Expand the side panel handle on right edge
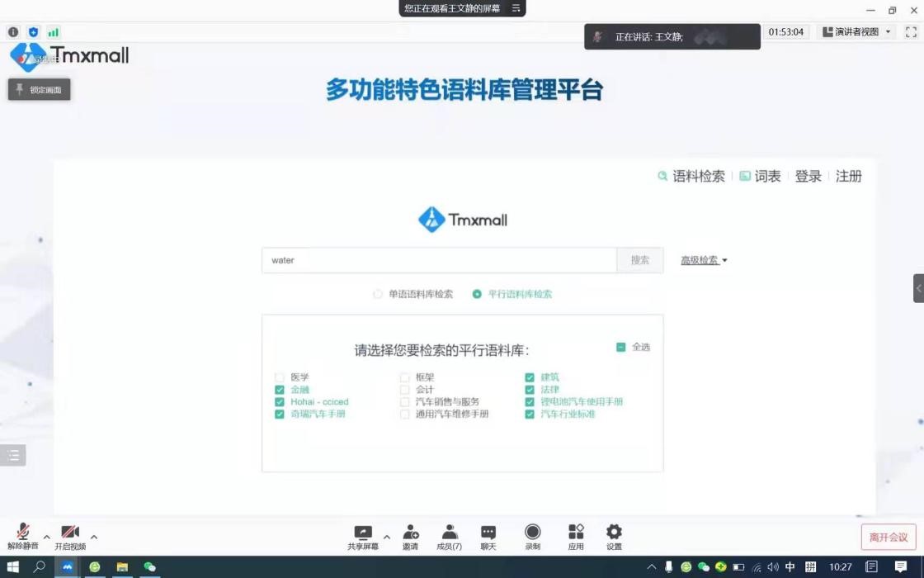Viewport: 924px width, 578px height. 919,288
